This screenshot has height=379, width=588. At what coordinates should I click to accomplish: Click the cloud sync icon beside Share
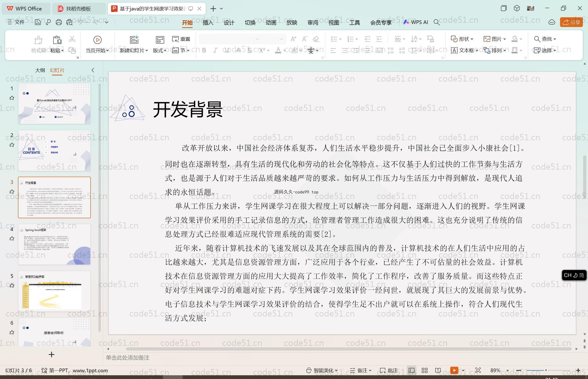pyautogui.click(x=552, y=22)
